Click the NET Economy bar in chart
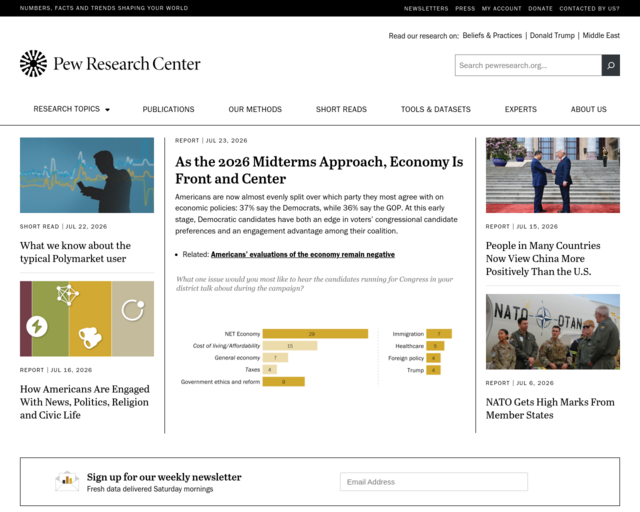Image resolution: width=640 pixels, height=512 pixels. (315, 334)
